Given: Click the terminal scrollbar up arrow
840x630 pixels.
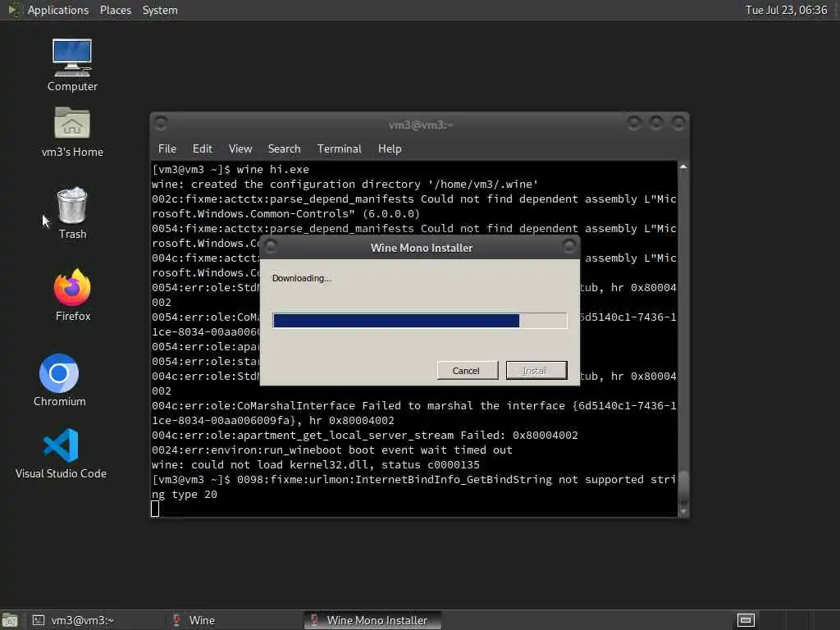Looking at the screenshot, I should [683, 167].
